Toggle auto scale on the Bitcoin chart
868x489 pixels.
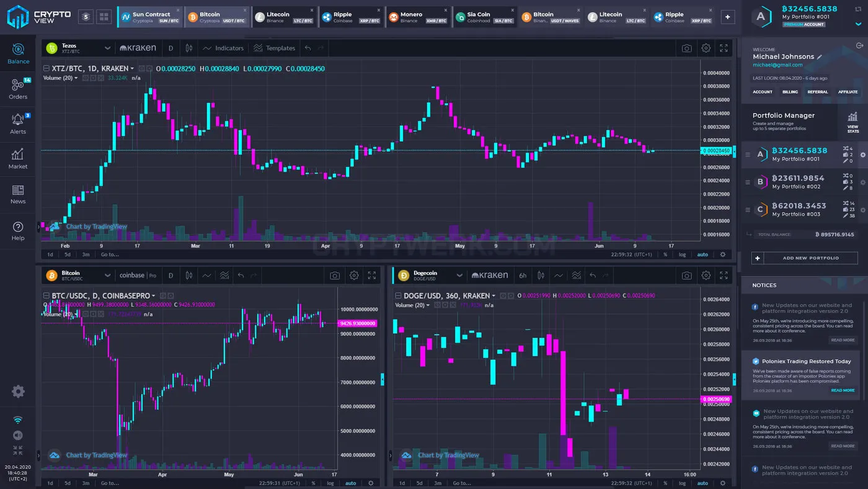(x=351, y=483)
